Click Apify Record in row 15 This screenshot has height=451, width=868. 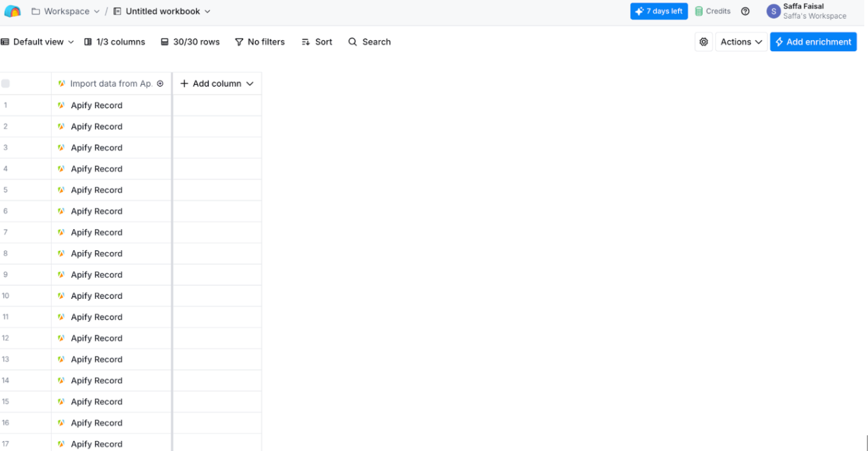pyautogui.click(x=96, y=402)
